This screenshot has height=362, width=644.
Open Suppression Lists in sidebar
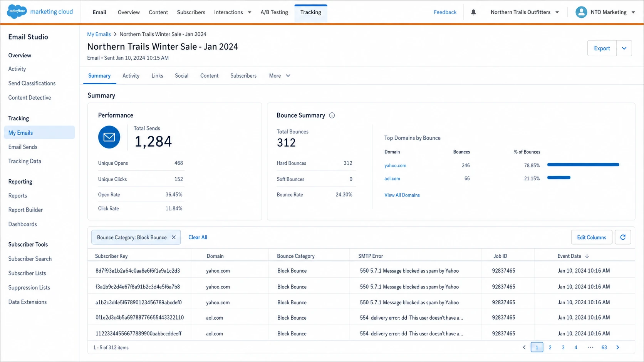pyautogui.click(x=29, y=288)
